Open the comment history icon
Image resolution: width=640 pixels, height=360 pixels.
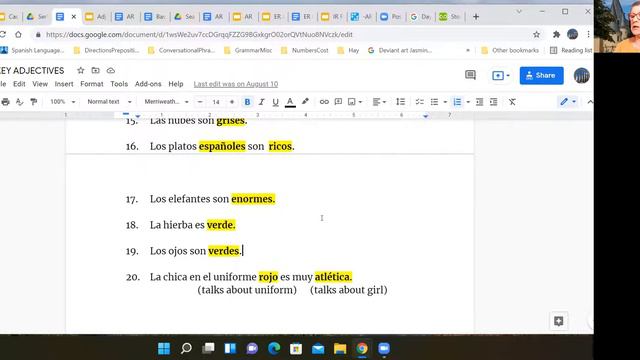coord(470,75)
